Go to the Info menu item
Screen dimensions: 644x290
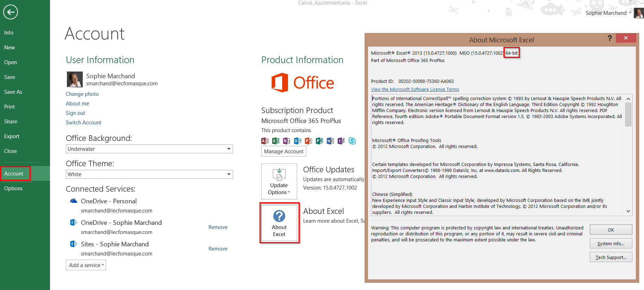(9, 33)
